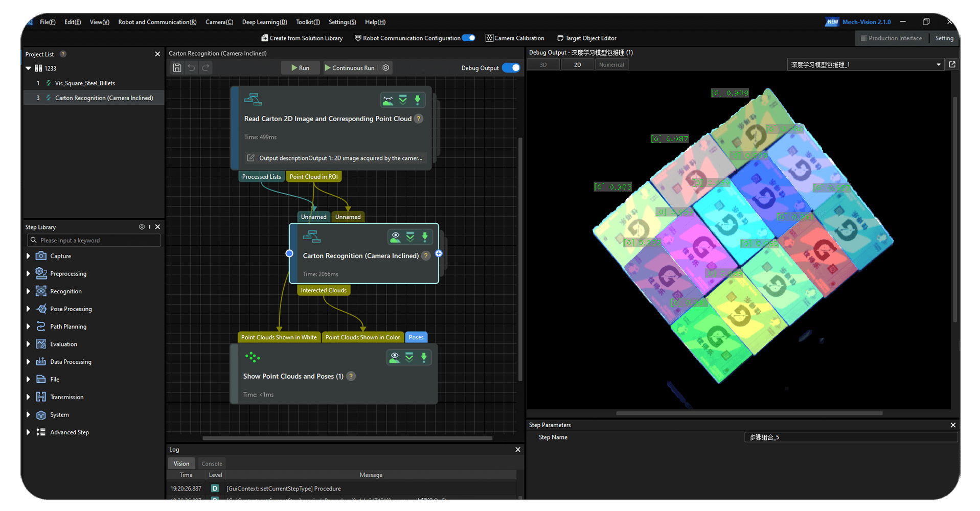Pop out the Debug Output panel
This screenshot has height=511, width=980.
coord(952,64)
